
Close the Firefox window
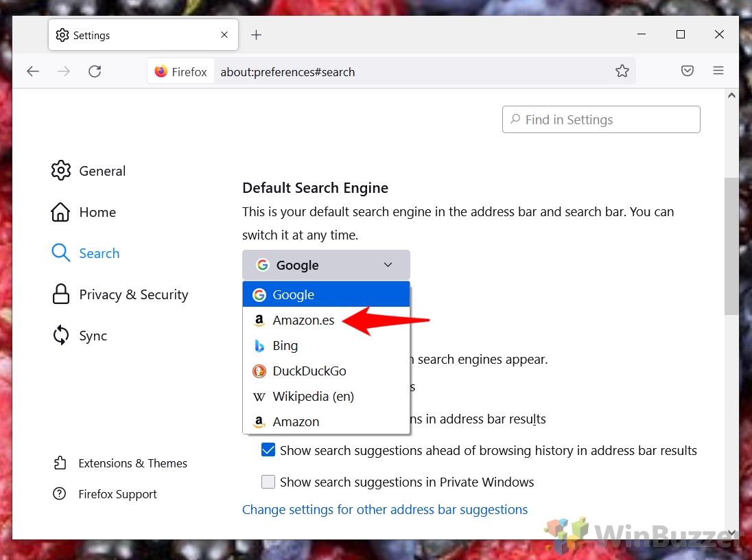tap(719, 34)
